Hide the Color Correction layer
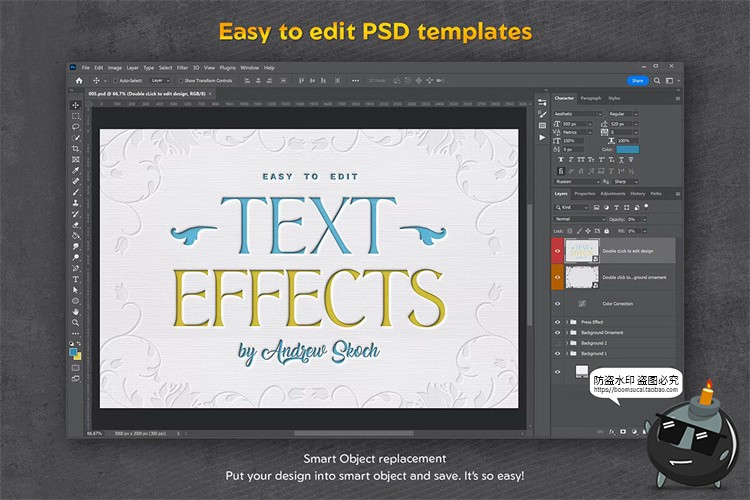The image size is (750, 500). (558, 302)
